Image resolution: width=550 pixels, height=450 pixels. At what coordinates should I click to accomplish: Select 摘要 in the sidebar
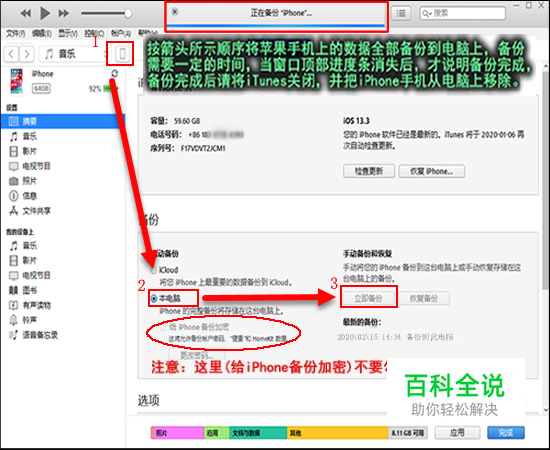(63, 121)
